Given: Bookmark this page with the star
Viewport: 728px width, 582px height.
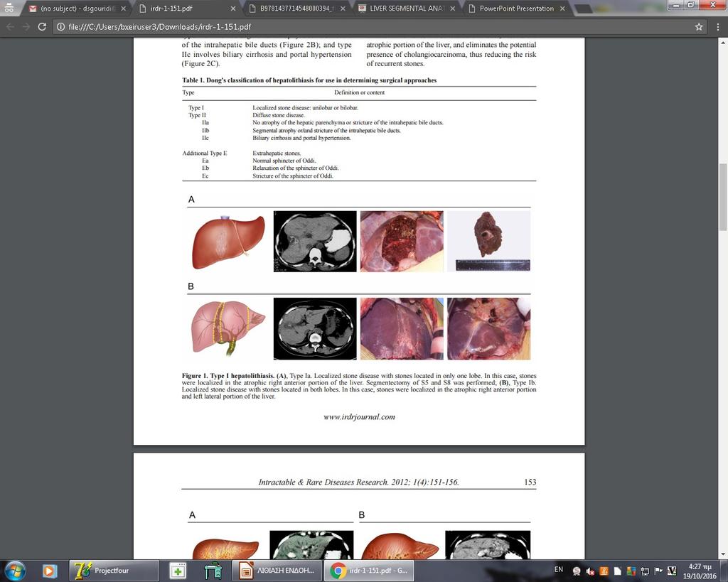Looking at the screenshot, I should [x=699, y=27].
